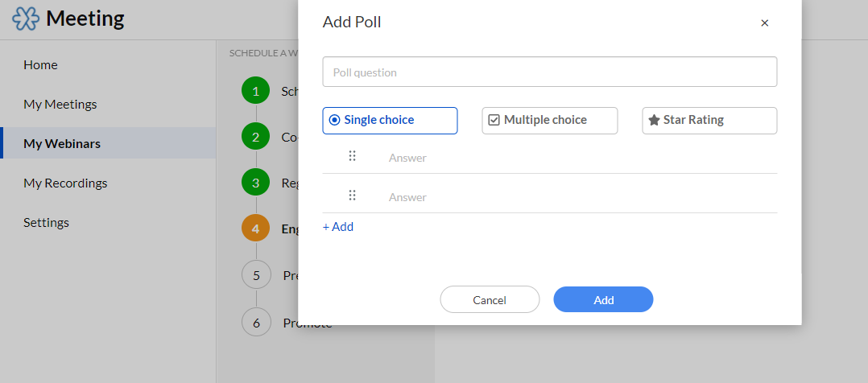Screen dimensions: 868x383
Task: Click the Poll question input field
Action: [549, 72]
